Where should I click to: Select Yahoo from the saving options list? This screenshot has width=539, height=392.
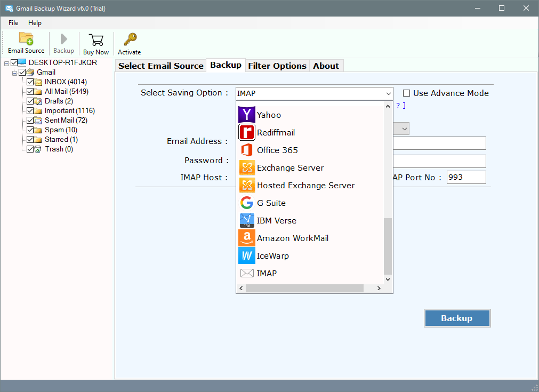pyautogui.click(x=269, y=115)
